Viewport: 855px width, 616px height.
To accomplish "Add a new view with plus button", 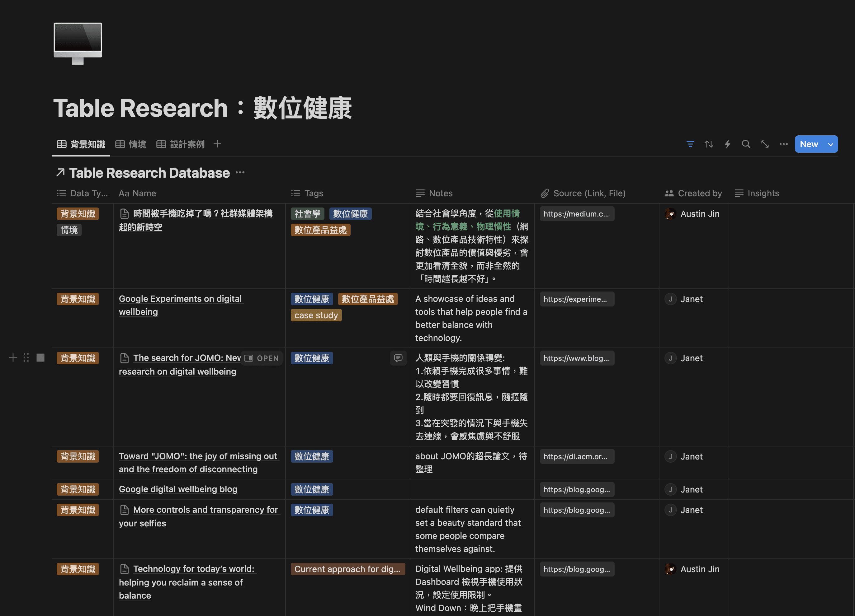I will pyautogui.click(x=217, y=144).
